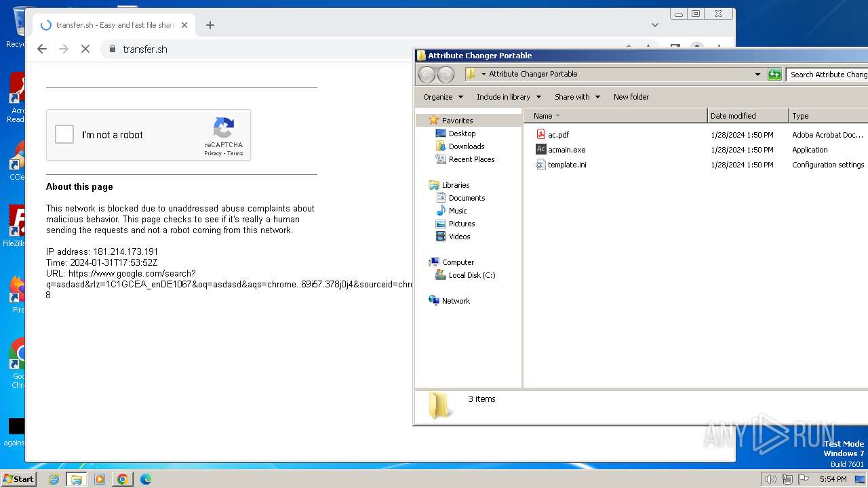Image resolution: width=868 pixels, height=488 pixels.
Task: Open Desktop in Favorites
Action: (462, 134)
